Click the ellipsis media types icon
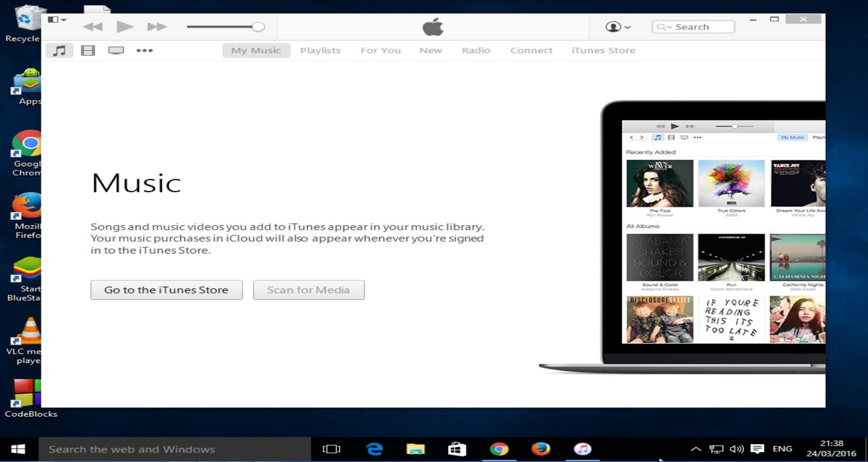The width and height of the screenshot is (868, 462). pyautogui.click(x=145, y=50)
